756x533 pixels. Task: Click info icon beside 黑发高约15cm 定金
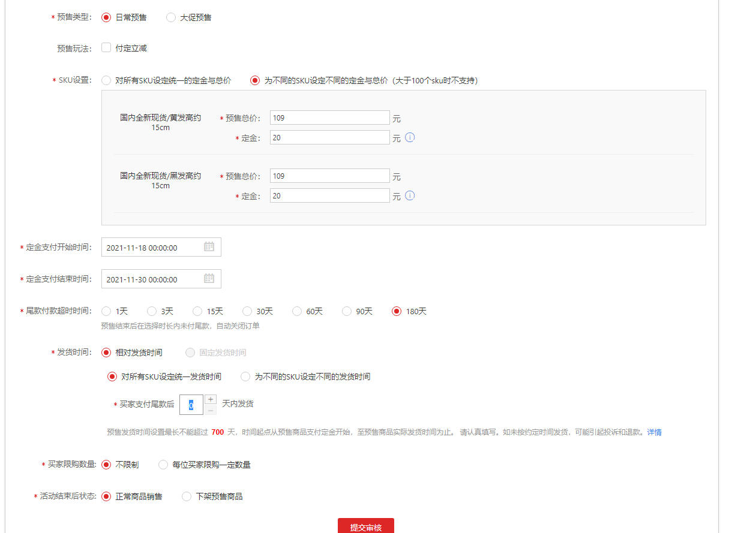[x=410, y=195]
